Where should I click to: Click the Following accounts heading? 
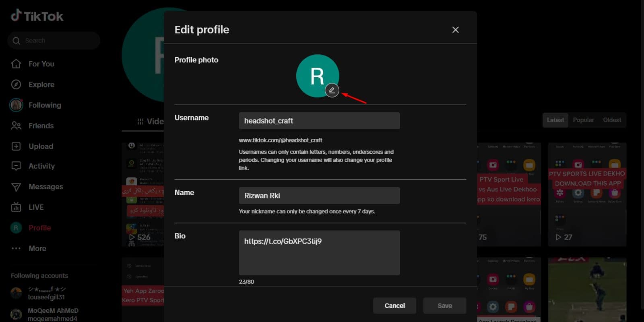39,276
